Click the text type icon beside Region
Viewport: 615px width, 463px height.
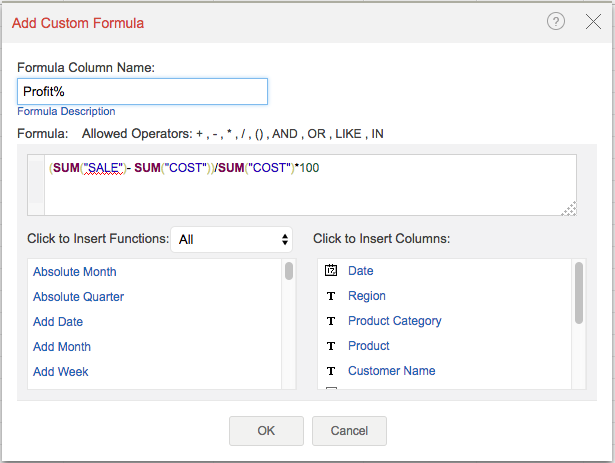[x=331, y=296]
